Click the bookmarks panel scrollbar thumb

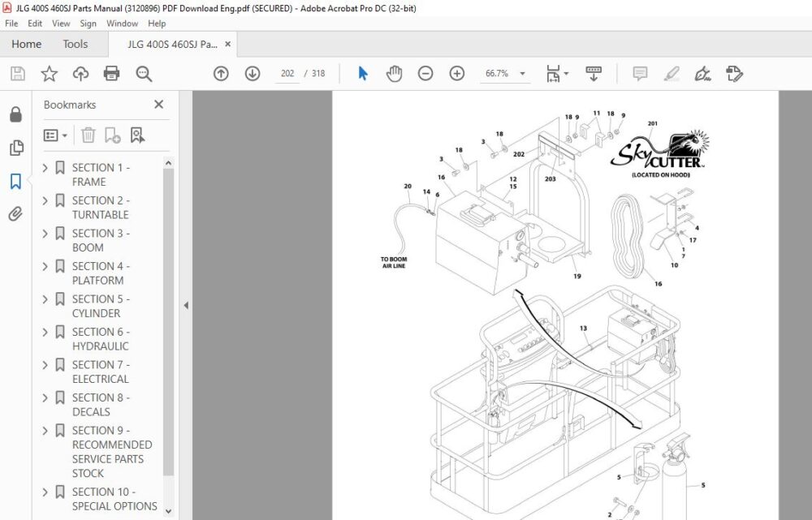click(168, 322)
